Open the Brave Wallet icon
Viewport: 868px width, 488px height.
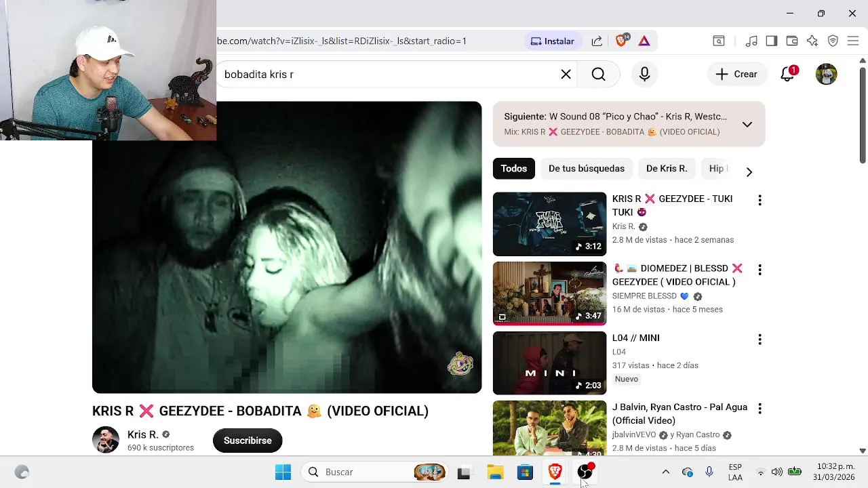[x=791, y=41]
